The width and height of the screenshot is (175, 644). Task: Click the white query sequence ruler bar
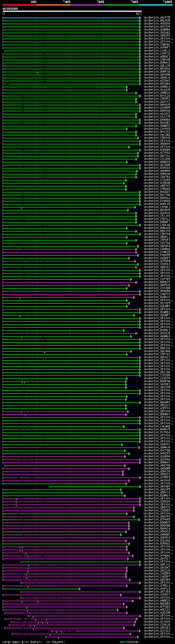pyautogui.click(x=72, y=11)
